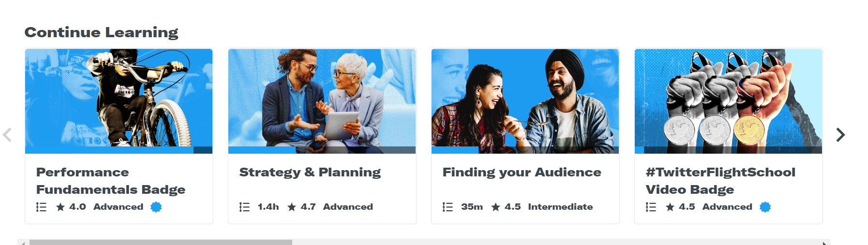Click star rating icon on Strategy & Planning

point(292,207)
